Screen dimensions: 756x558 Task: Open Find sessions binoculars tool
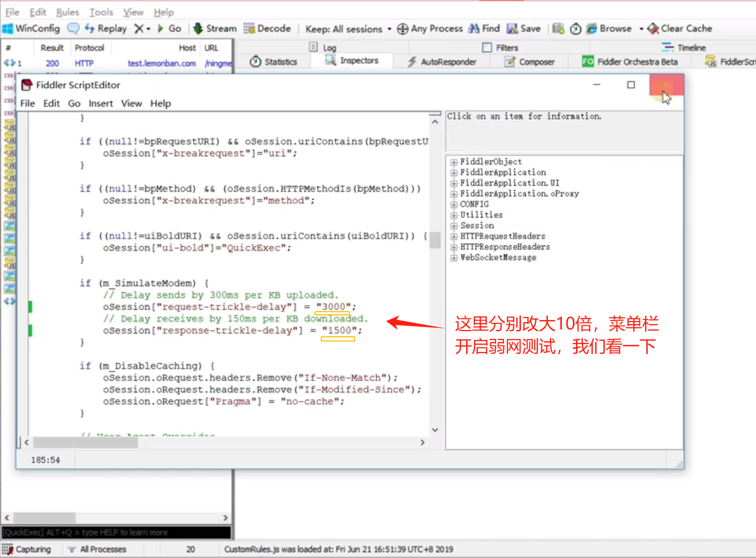(x=484, y=28)
